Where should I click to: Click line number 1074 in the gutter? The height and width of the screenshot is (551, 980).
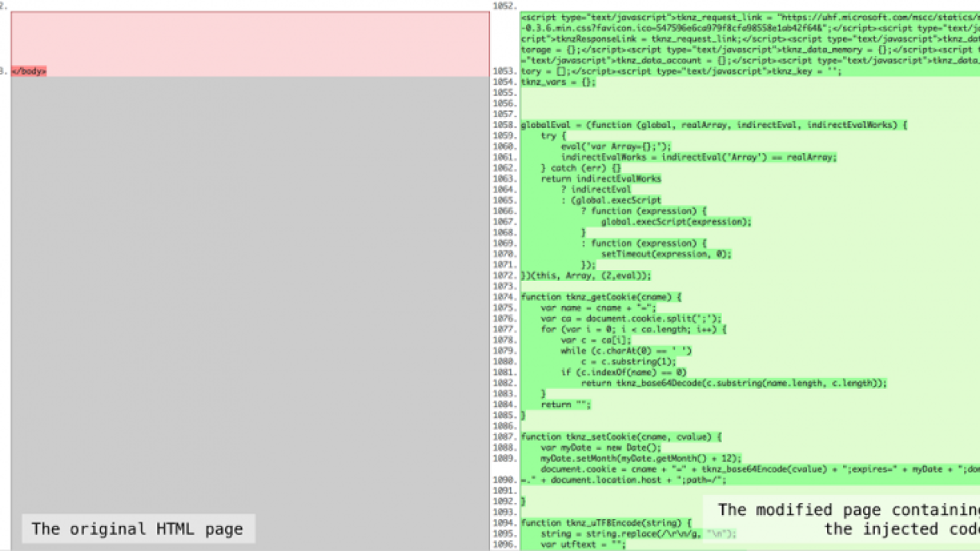point(504,297)
